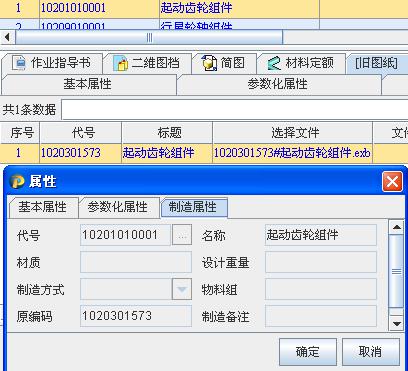Open the 基本属性 tab in main panel
This screenshot has width=408, height=371.
point(88,84)
